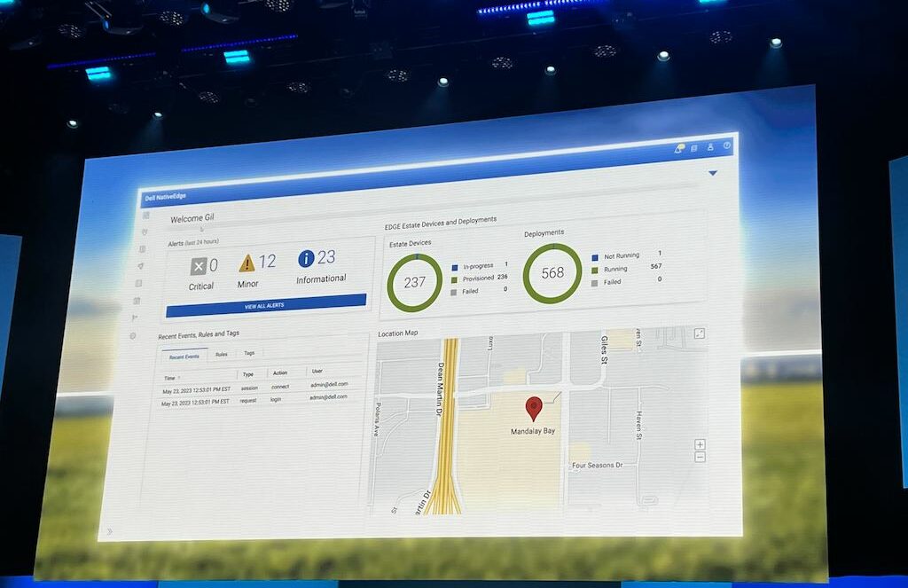Open the megaphone-shaped icon in the left sidebar

[141, 266]
